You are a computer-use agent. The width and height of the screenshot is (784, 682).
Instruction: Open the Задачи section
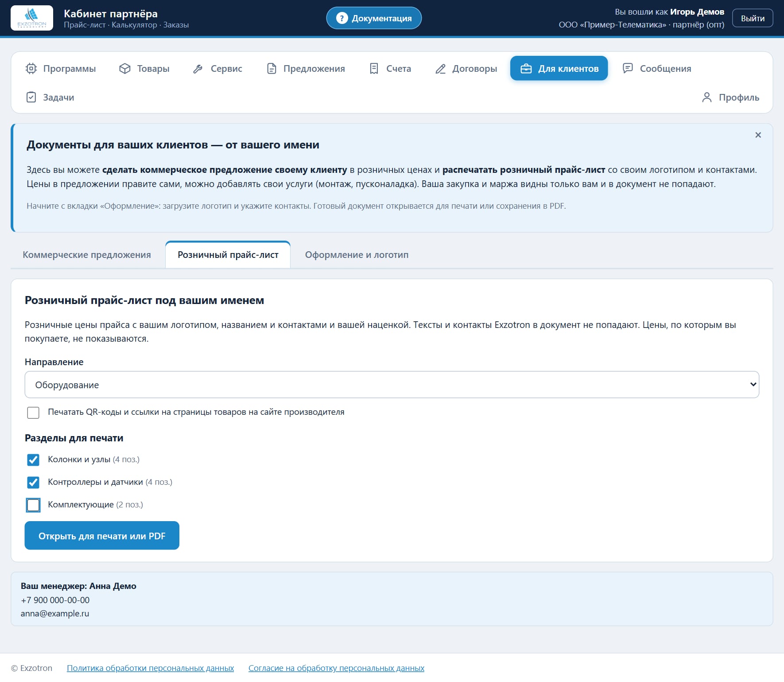click(x=50, y=97)
